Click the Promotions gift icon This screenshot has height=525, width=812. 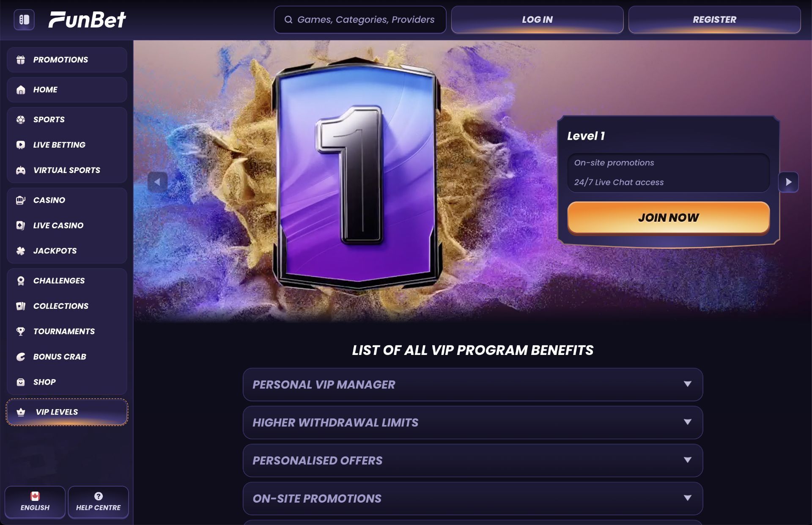point(21,60)
